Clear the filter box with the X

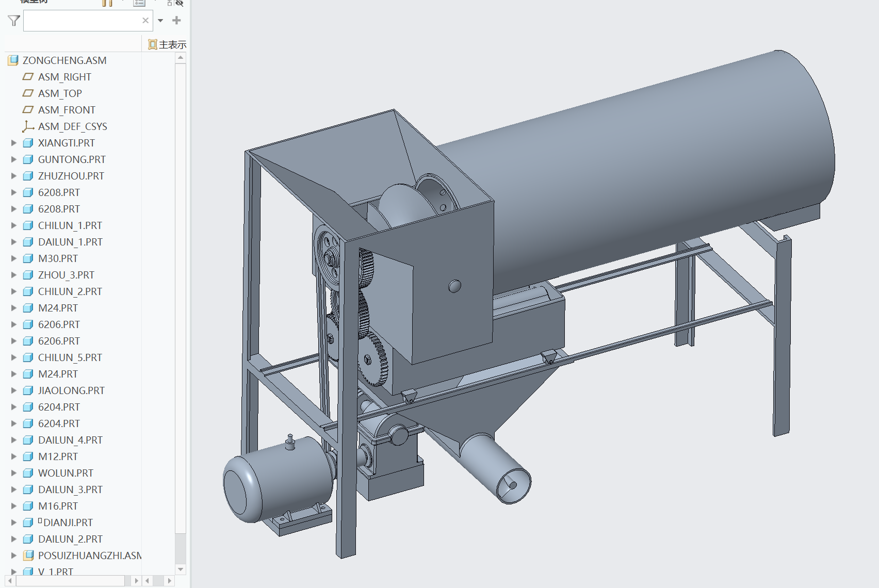pyautogui.click(x=145, y=21)
